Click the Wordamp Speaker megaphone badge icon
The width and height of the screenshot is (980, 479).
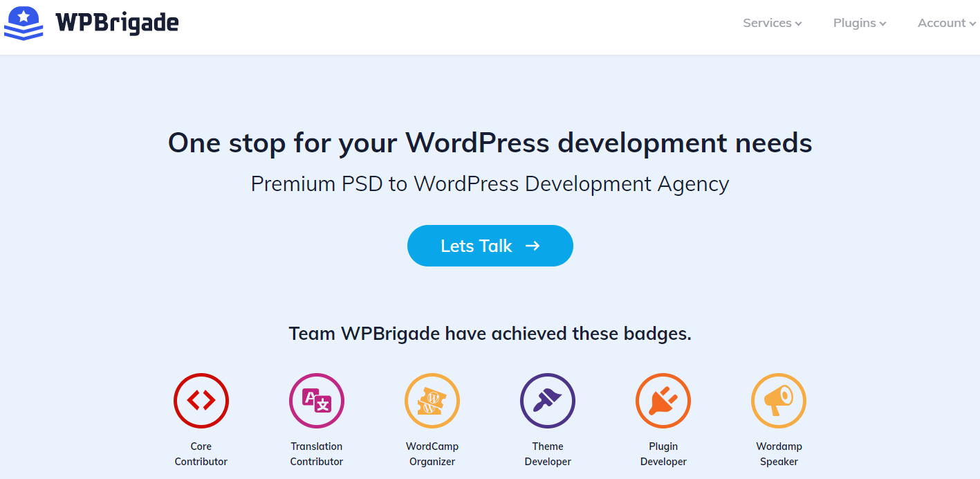(x=779, y=400)
